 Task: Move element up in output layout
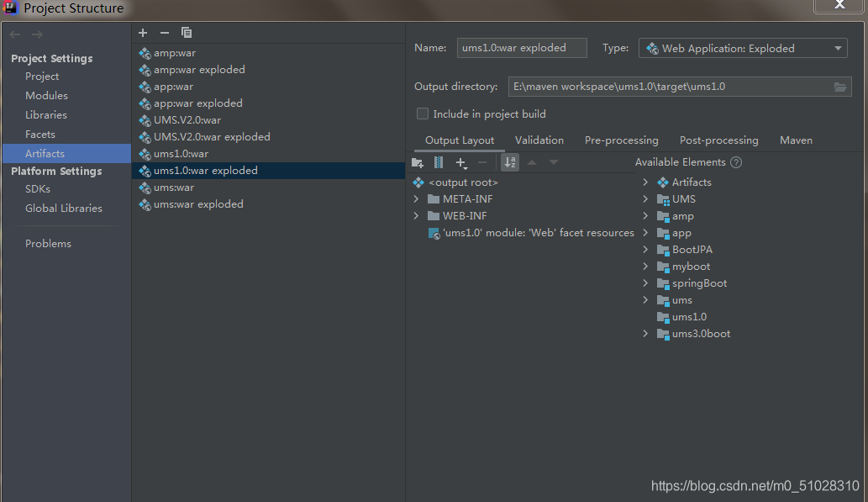click(532, 162)
